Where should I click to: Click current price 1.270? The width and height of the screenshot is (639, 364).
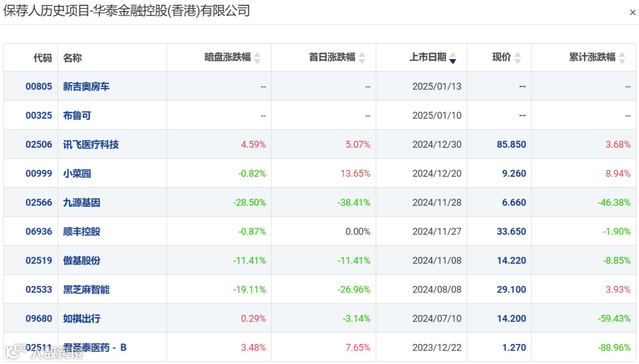click(x=514, y=347)
